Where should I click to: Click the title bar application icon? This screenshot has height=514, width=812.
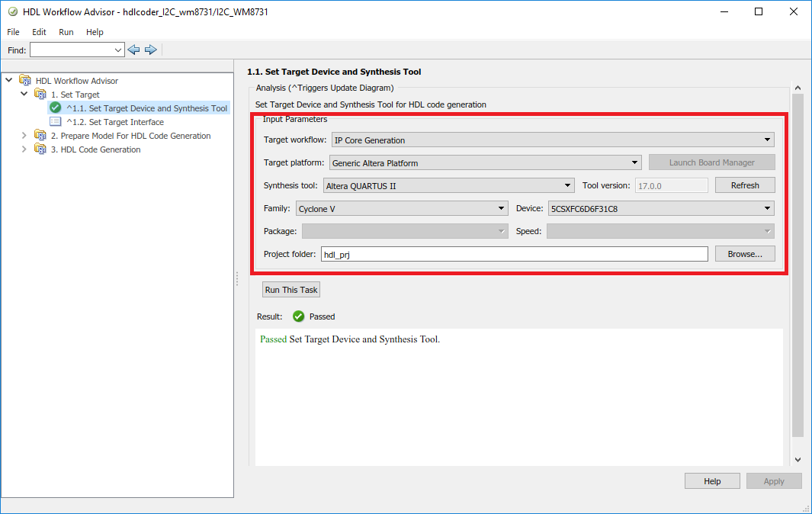13,12
